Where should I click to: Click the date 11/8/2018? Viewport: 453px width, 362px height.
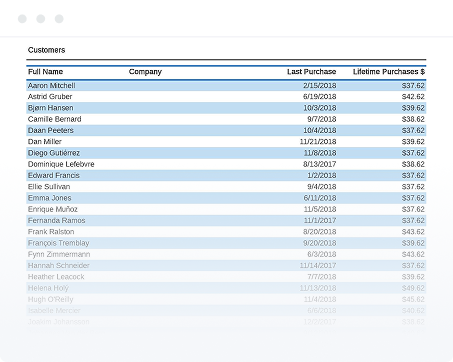pos(320,153)
